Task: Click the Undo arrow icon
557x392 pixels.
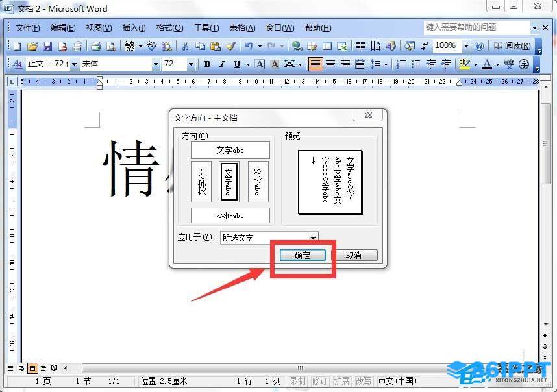Action: 249,46
